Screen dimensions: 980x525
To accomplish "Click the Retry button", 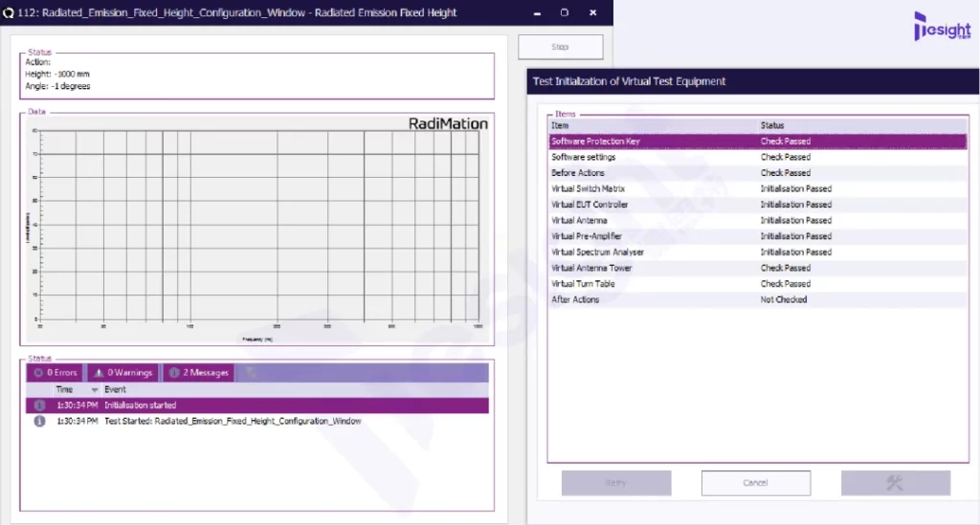I will 616,483.
